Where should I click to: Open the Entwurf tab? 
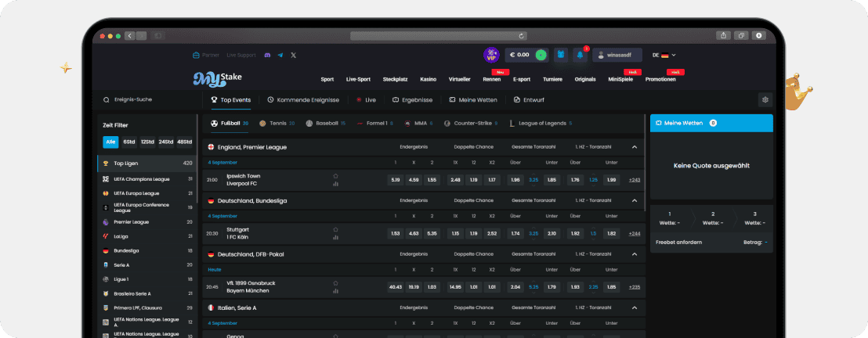(530, 100)
